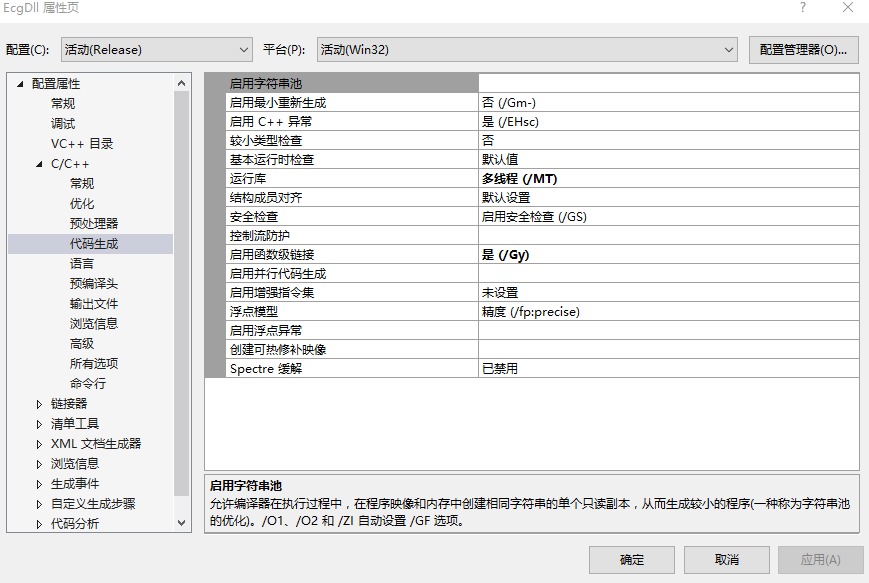Select 所有选项 in the tree
The height and width of the screenshot is (583, 869).
point(94,363)
